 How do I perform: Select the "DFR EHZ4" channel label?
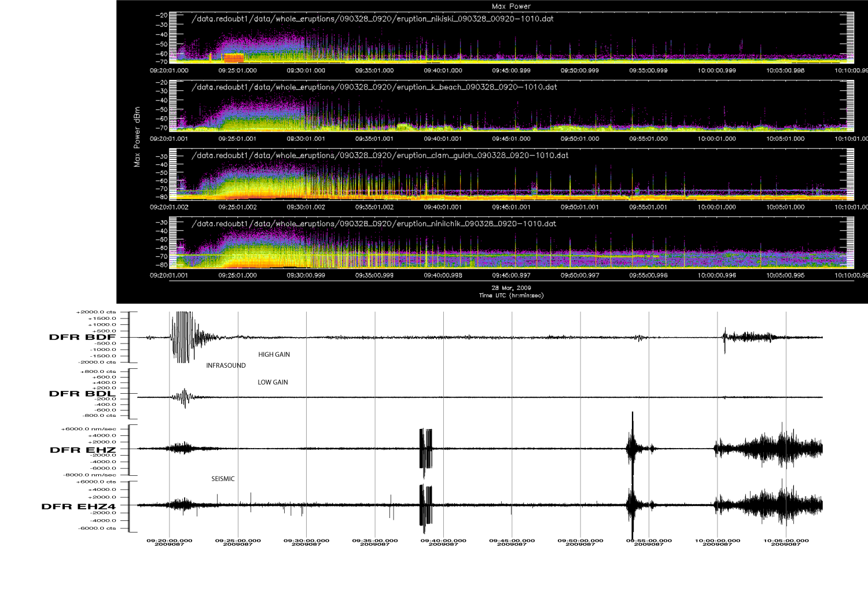(79, 506)
